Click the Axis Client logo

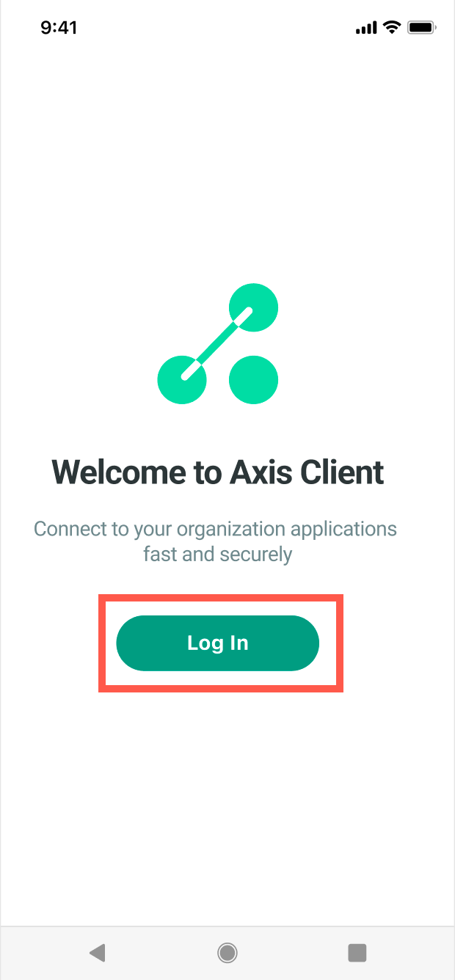218,344
